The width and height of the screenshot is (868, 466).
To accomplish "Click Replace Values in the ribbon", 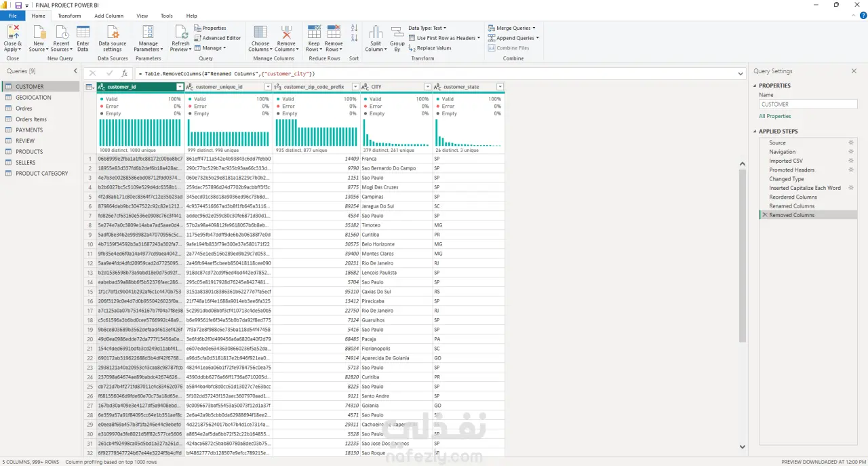I will tap(430, 48).
